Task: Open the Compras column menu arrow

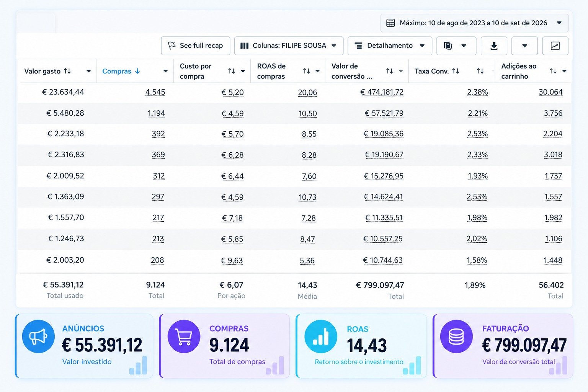Action: tap(165, 71)
